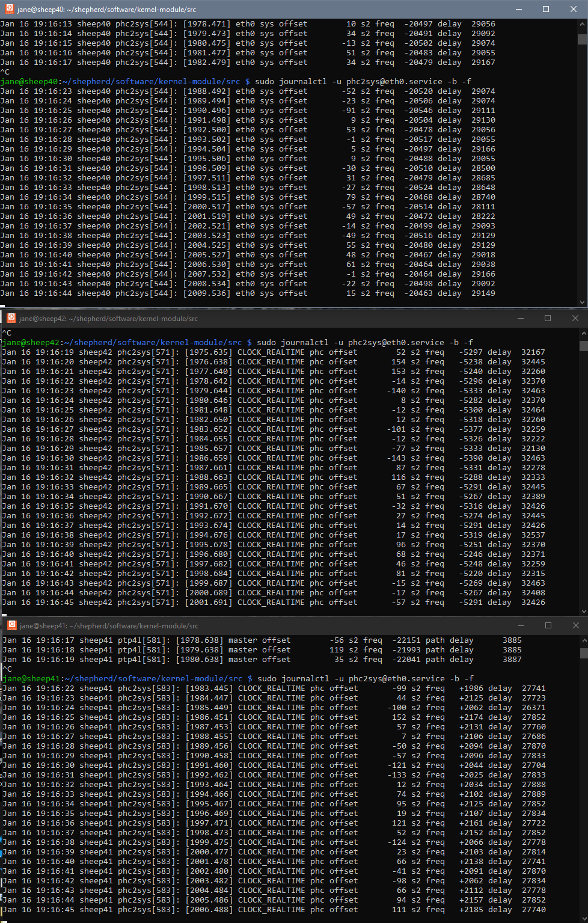This screenshot has height=923, width=588.
Task: Click the path delay value 3887 in sheep41
Action: 512,660
